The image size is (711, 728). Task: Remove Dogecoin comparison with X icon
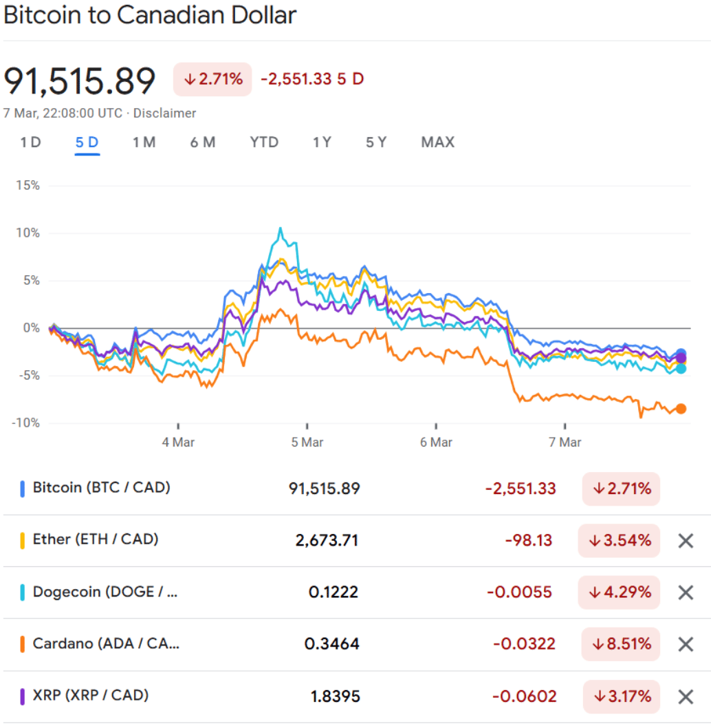tap(685, 592)
